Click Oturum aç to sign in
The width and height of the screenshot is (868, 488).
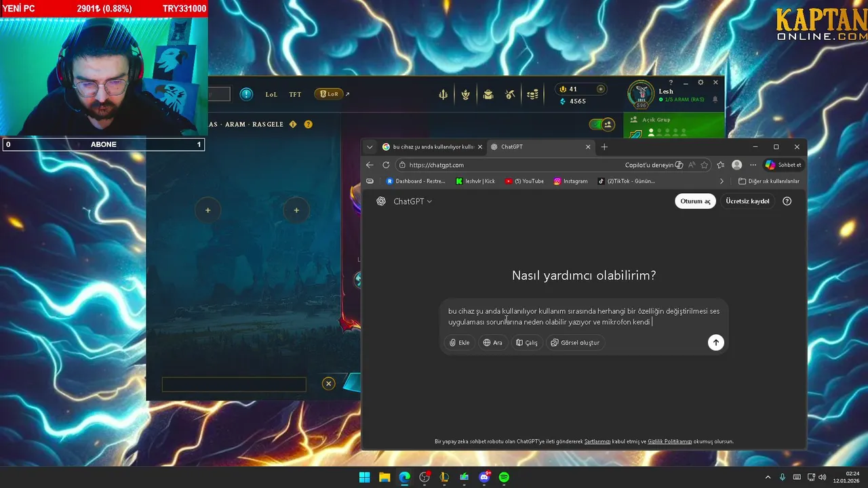(696, 201)
